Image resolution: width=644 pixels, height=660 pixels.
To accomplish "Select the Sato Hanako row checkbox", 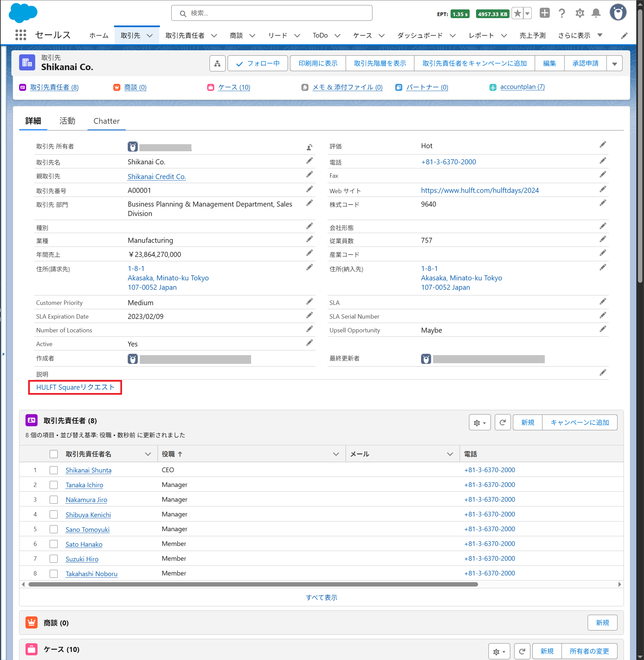I will pyautogui.click(x=53, y=544).
